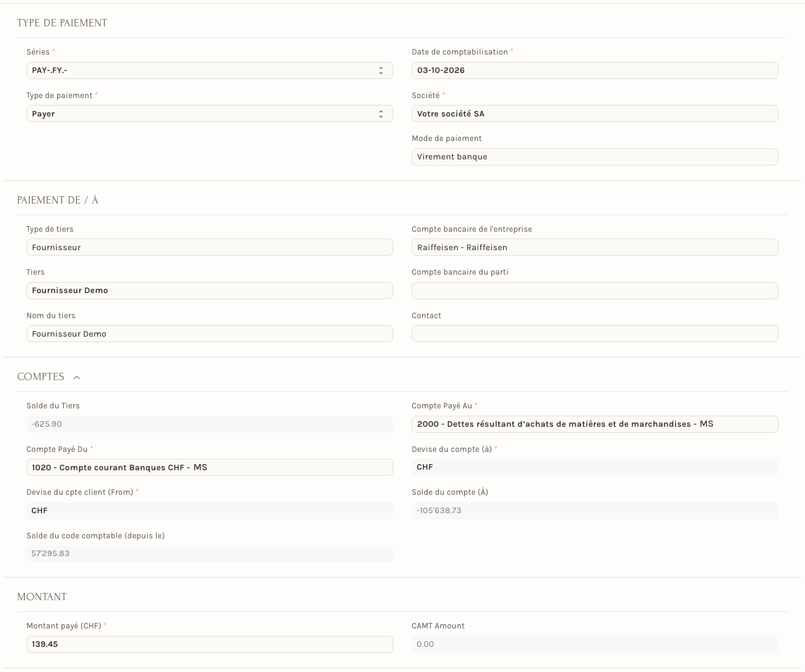Click Compte bancaire de l'entreprise field
This screenshot has height=672, width=805.
click(x=595, y=247)
